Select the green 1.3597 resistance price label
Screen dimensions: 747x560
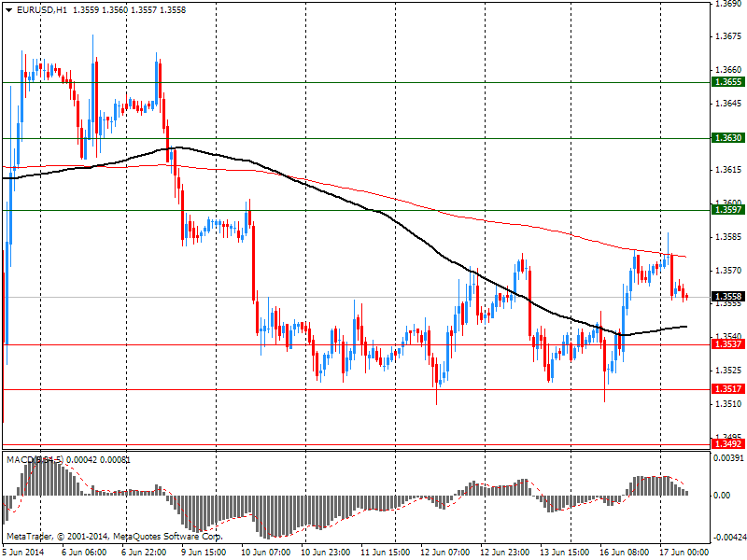coord(728,209)
